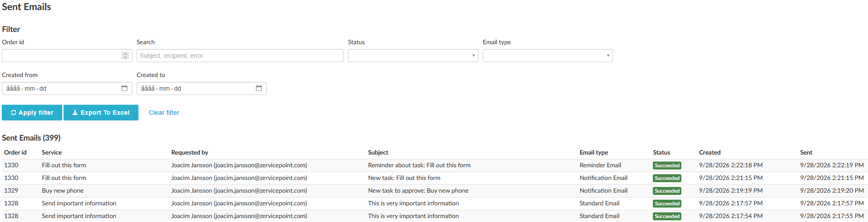Click requester Joacim Jansson in Buy new phone row
The image size is (868, 222).
239,190
